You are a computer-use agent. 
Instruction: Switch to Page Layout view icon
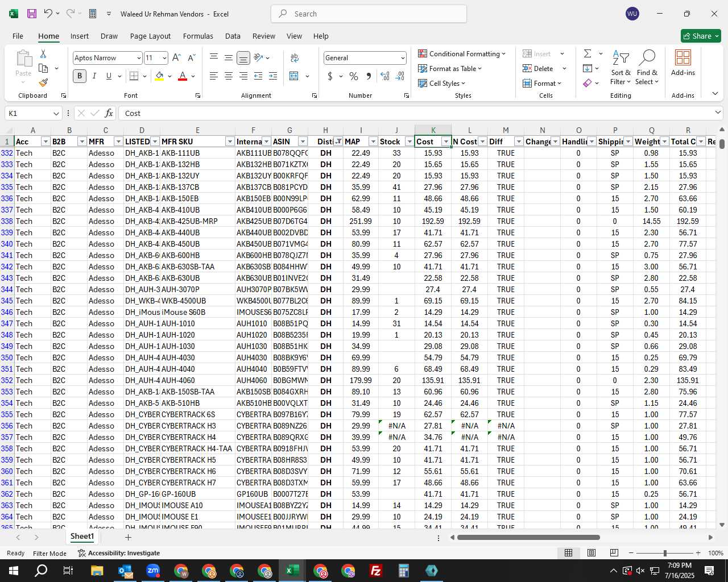(x=591, y=553)
